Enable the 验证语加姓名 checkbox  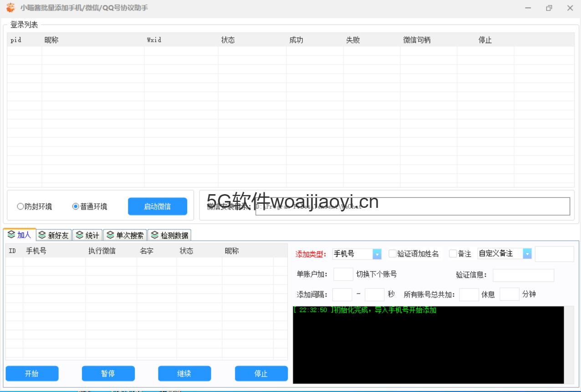392,254
